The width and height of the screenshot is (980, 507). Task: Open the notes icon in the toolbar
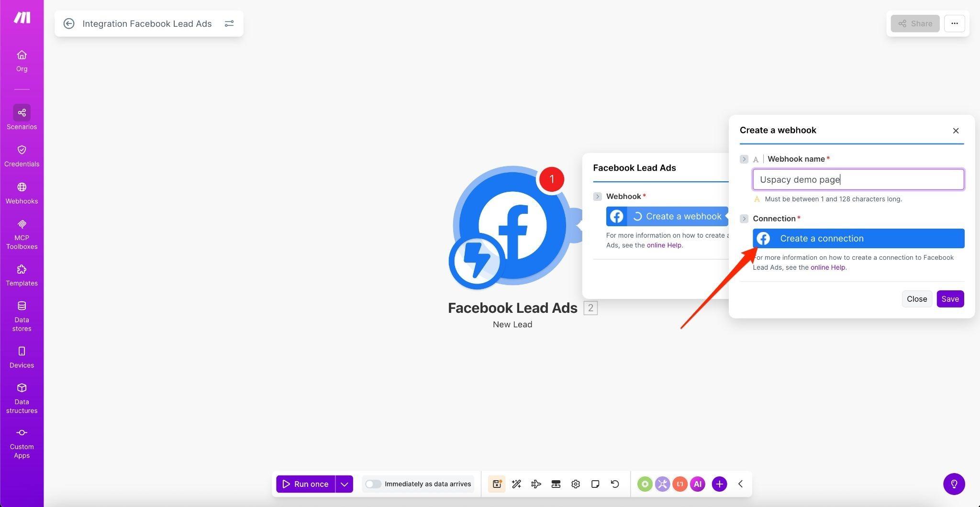(x=595, y=484)
